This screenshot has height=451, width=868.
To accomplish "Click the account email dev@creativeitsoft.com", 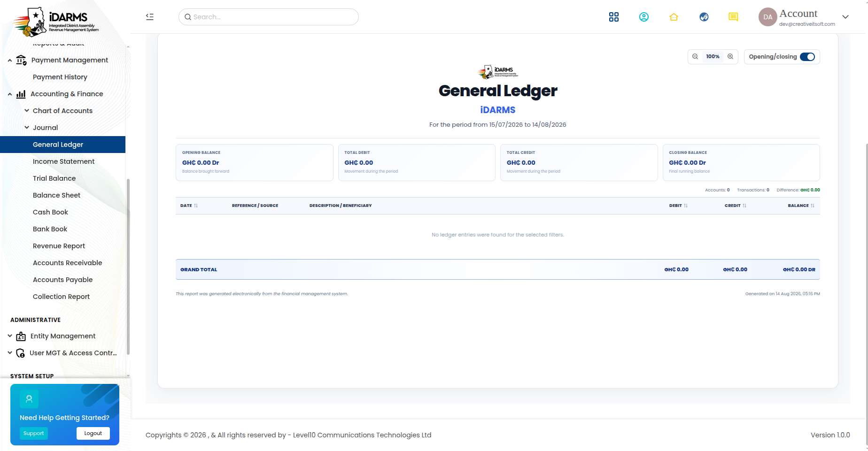I will (x=807, y=24).
